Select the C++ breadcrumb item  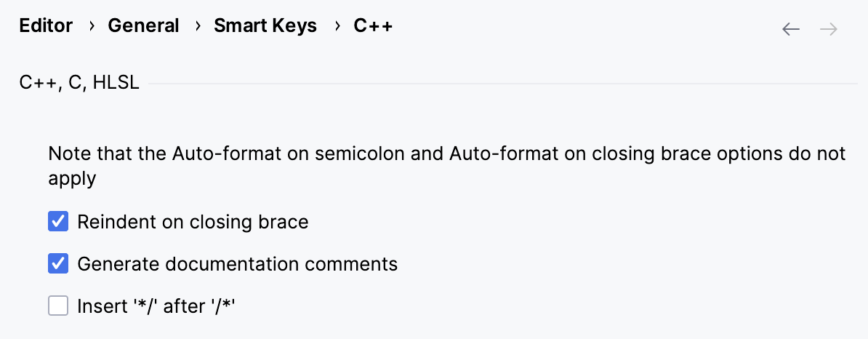coord(373,26)
